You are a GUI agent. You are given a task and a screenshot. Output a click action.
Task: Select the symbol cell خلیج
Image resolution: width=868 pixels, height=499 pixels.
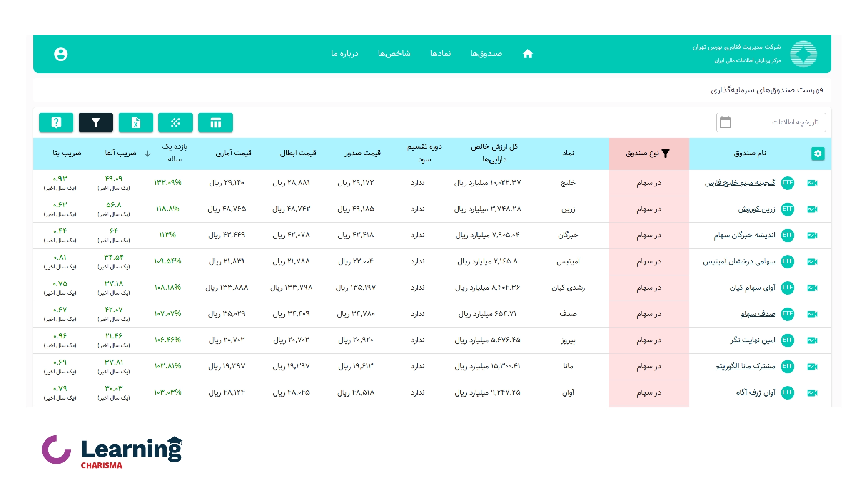tap(568, 183)
